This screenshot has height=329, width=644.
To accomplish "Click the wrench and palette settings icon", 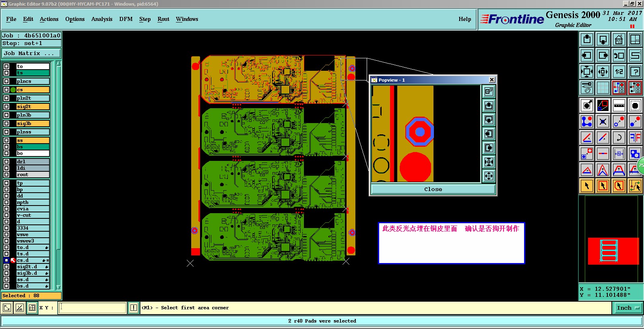I will (x=587, y=87).
